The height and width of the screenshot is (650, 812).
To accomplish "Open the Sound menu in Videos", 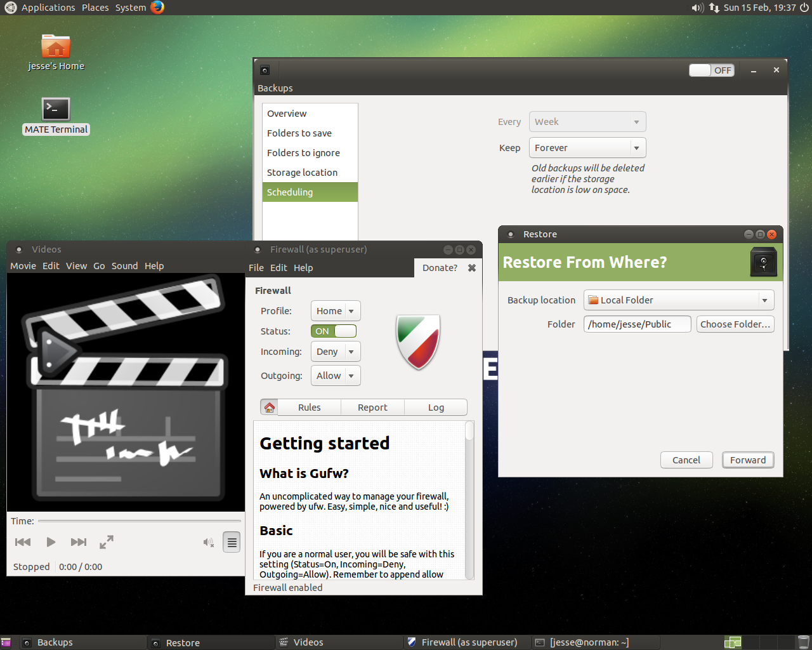I will (124, 266).
